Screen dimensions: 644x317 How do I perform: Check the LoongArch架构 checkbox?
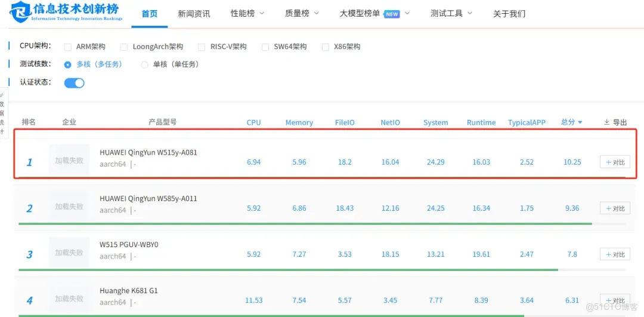click(123, 47)
